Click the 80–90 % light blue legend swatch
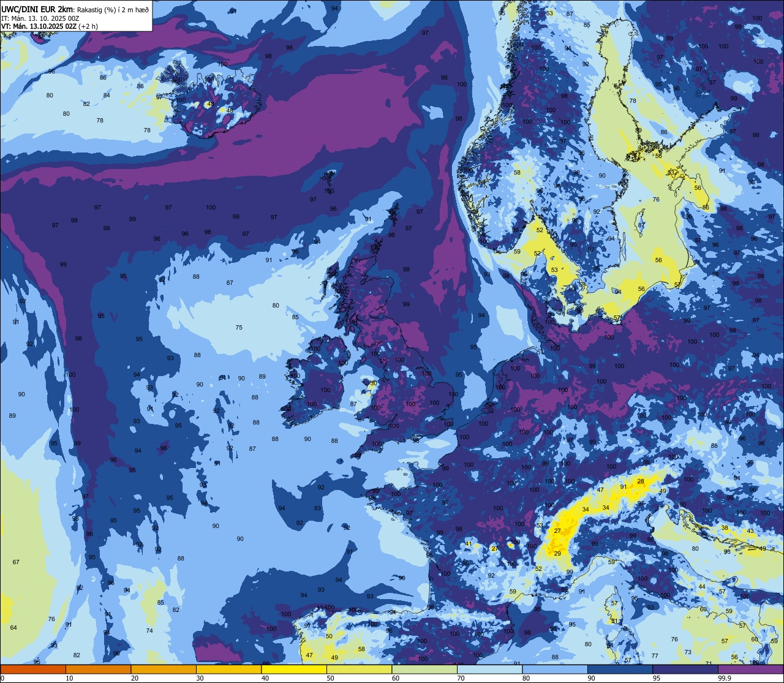Viewport: 784px width, 683px height. click(x=555, y=669)
